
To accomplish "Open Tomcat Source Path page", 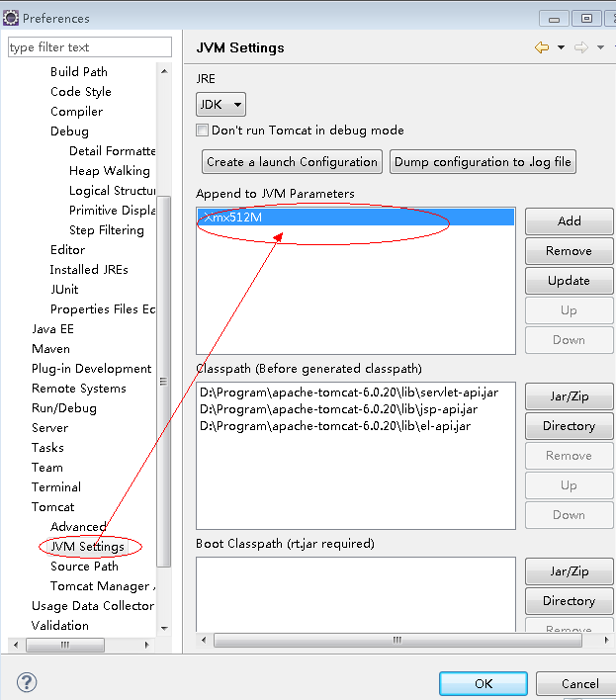I will (x=84, y=567).
